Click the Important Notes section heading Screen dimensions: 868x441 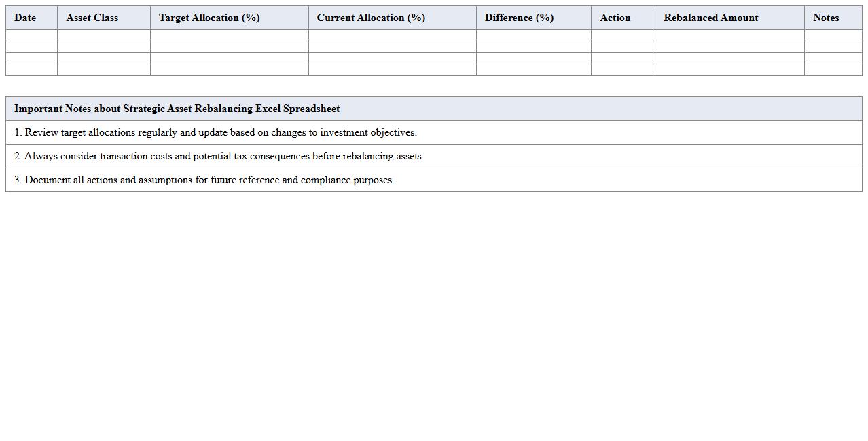(x=177, y=109)
